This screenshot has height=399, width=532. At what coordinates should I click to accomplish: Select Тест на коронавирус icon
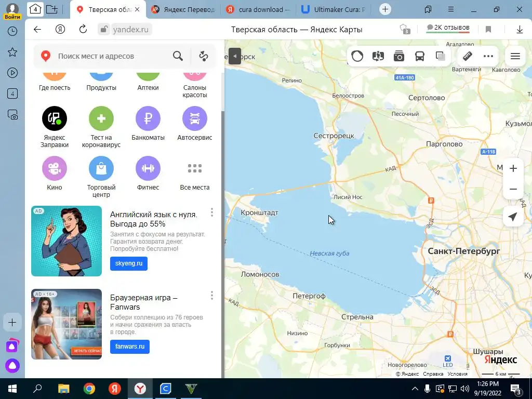[101, 118]
